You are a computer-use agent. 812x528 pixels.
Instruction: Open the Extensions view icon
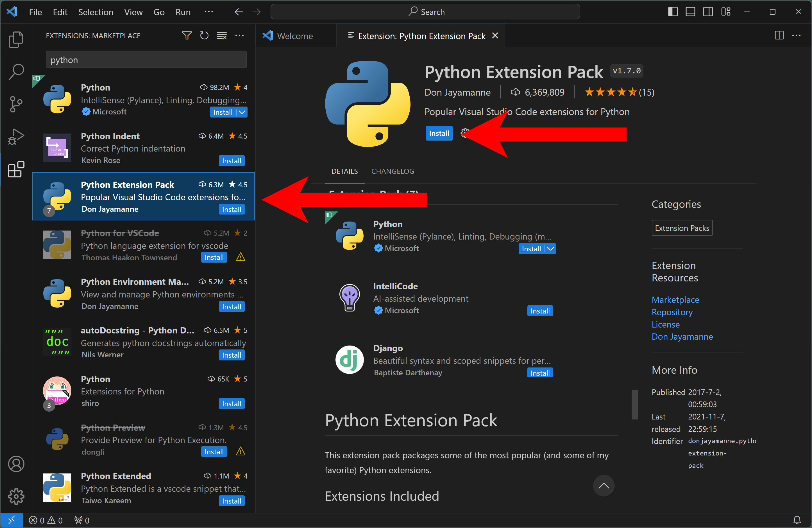(16, 169)
